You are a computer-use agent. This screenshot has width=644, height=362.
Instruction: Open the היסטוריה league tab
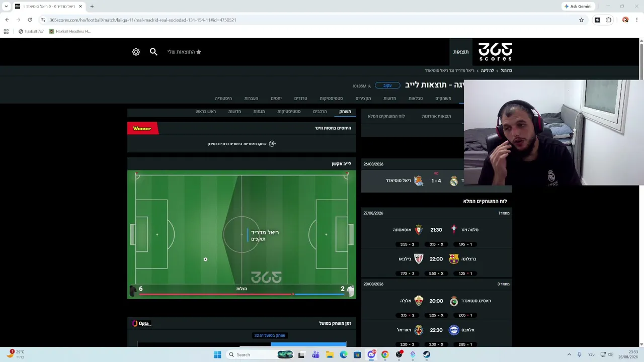223,98
